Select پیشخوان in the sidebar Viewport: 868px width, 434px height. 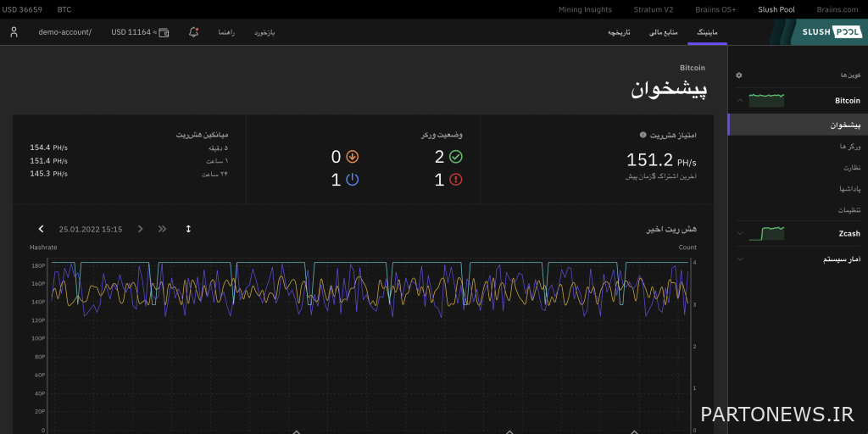point(798,125)
